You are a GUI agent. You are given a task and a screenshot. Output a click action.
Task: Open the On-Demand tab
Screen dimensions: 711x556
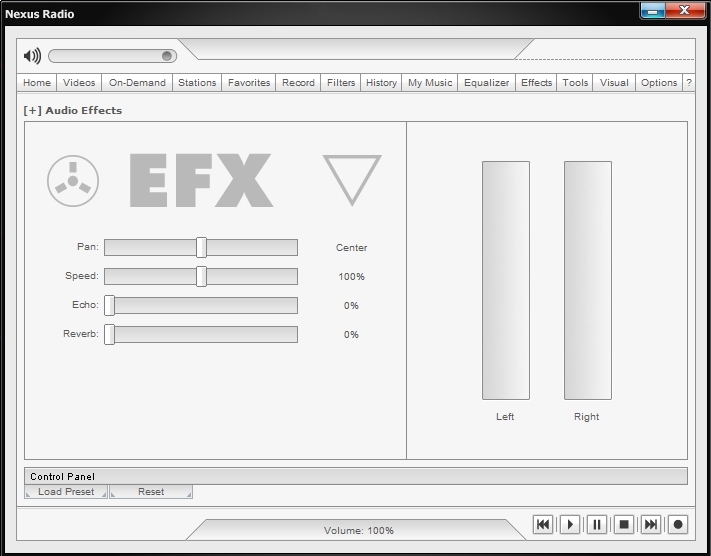point(137,83)
